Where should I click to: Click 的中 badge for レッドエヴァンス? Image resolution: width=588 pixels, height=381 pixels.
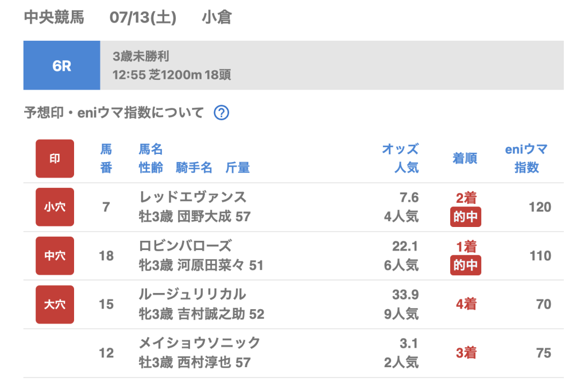coord(466,217)
